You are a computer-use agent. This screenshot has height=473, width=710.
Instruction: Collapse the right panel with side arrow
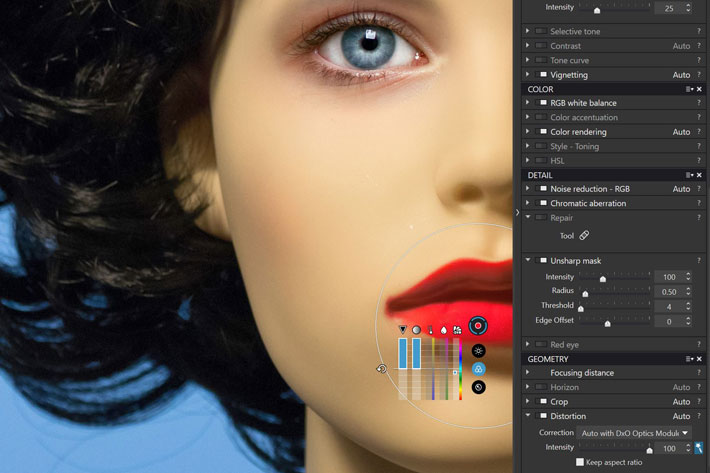pyautogui.click(x=518, y=212)
